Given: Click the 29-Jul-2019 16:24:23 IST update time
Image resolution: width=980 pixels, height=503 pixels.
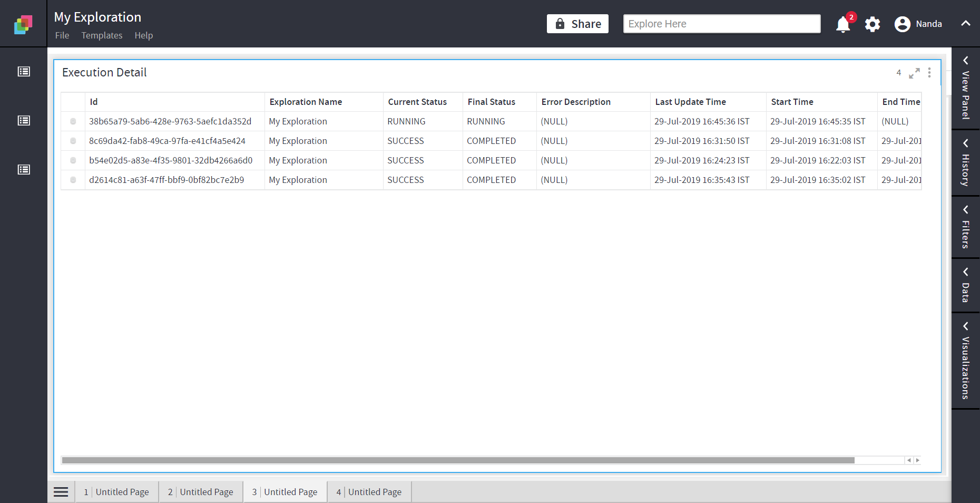Looking at the screenshot, I should (x=702, y=160).
